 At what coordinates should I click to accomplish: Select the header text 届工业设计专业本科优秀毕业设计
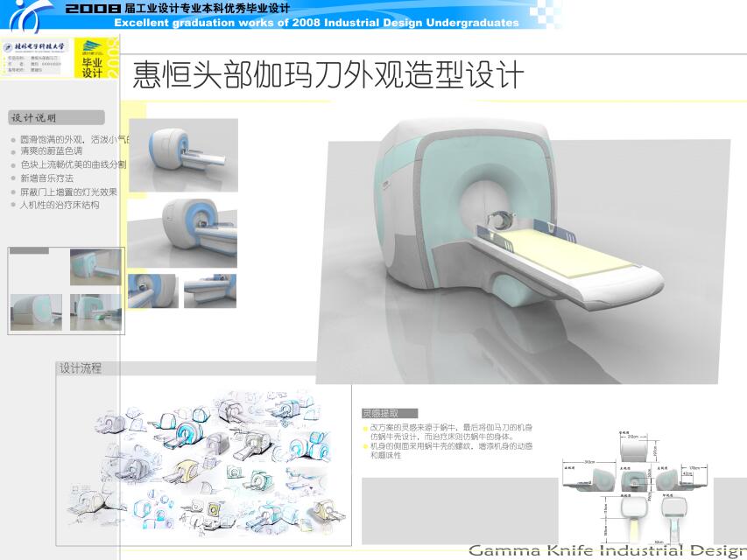tap(208, 8)
